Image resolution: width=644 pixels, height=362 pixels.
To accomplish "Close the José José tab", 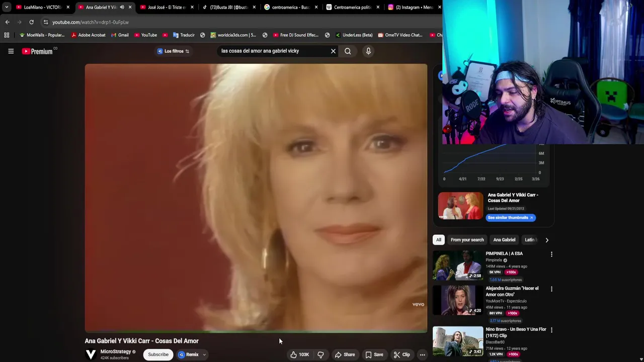I will 192,7.
